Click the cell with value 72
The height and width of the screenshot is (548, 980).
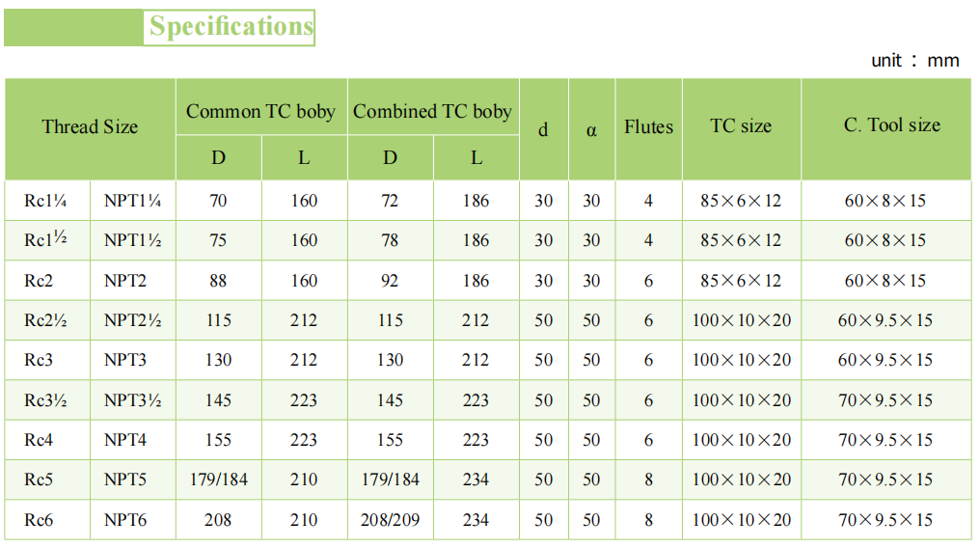[x=390, y=201]
